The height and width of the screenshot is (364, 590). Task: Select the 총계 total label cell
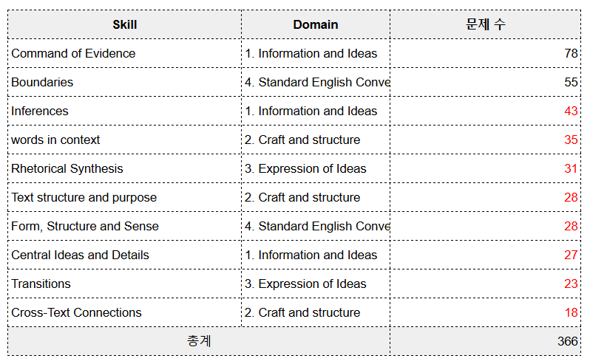[x=199, y=341]
